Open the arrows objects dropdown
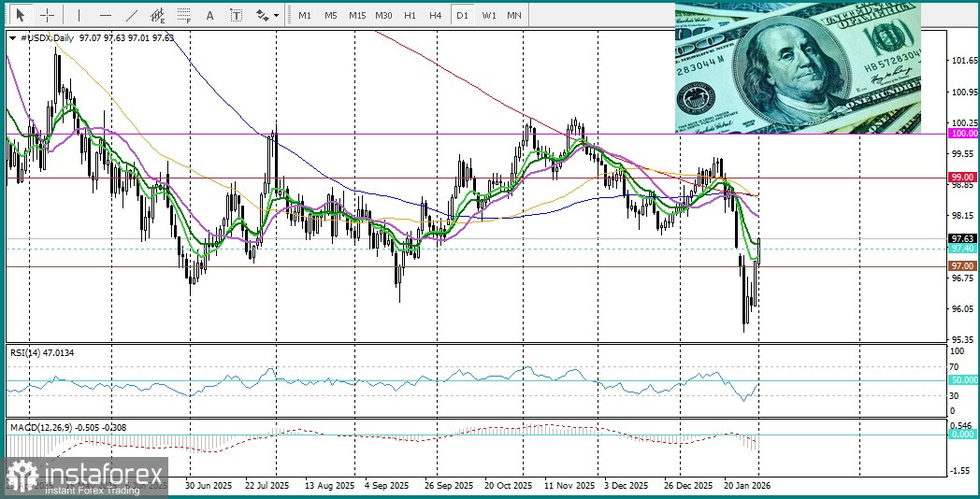980x499 pixels. 267,15
